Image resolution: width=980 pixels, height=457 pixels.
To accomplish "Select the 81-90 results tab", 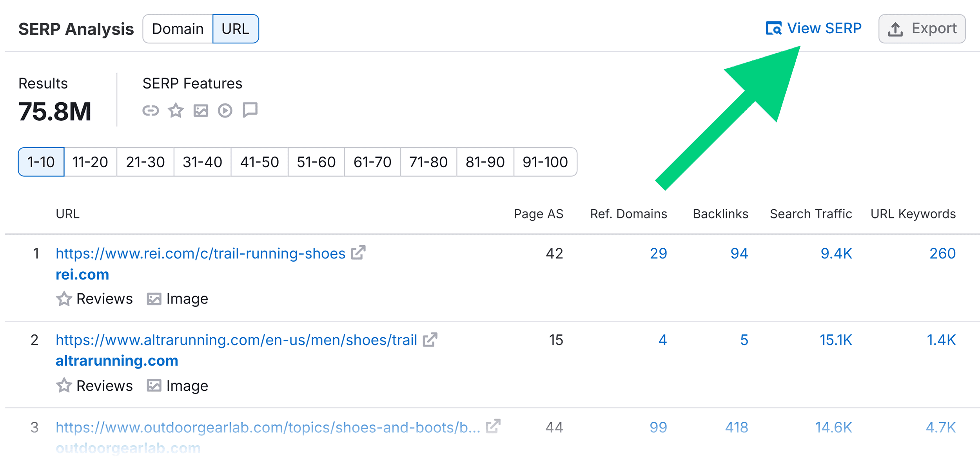I will 485,162.
